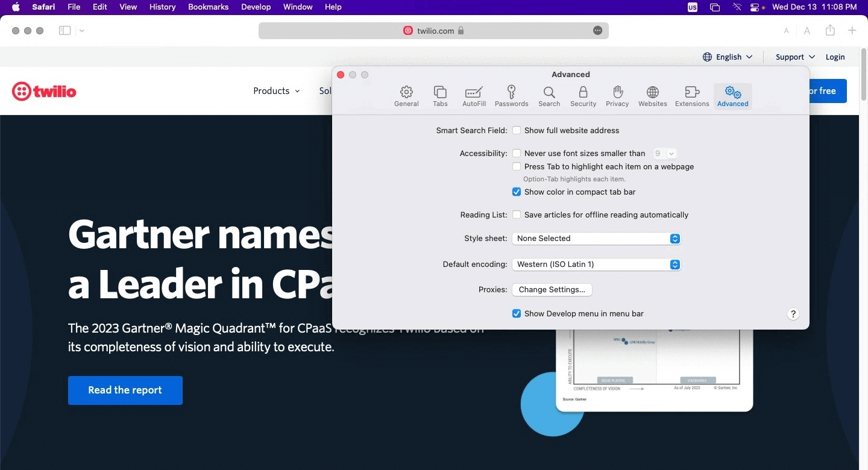Open the Extensions preferences pane
Viewport: 868px width, 470px height.
692,96
